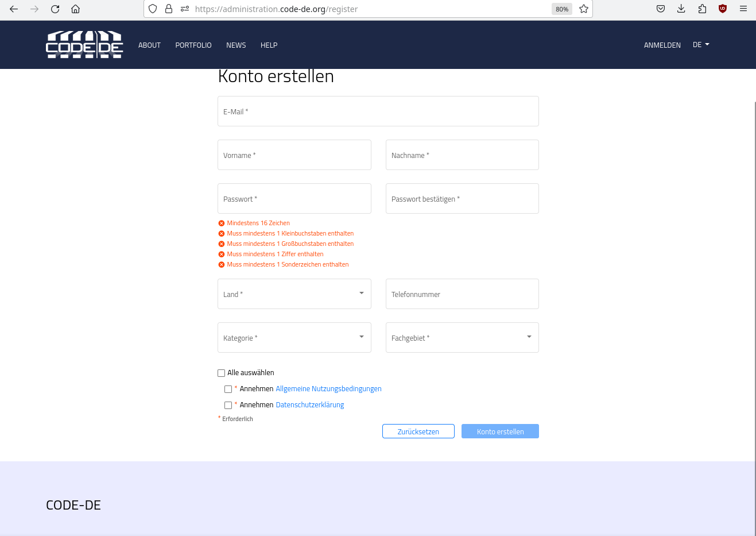Image resolution: width=756 pixels, height=536 pixels.
Task: Click 'Muss mindestens 1 Sonderzeichen enthalten' text
Action: (288, 264)
